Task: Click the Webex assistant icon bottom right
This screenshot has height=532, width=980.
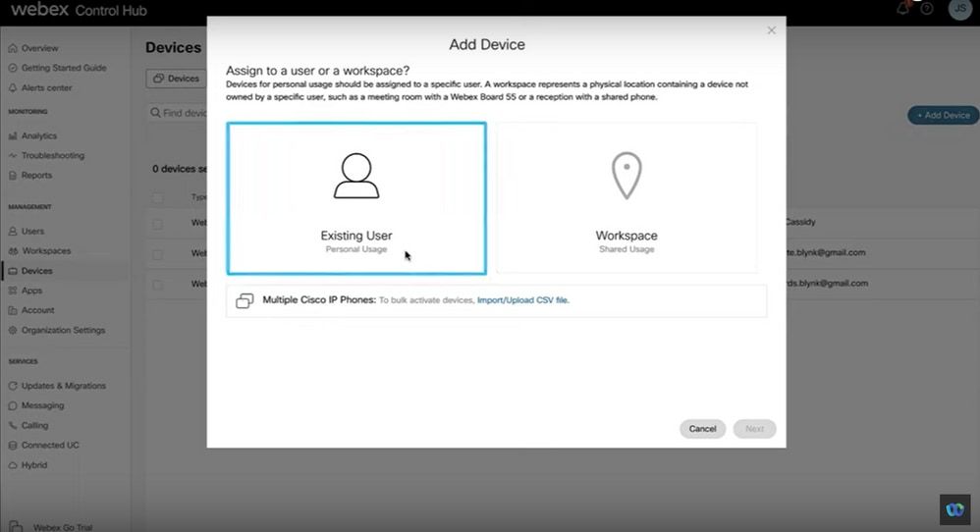Action: 955,509
